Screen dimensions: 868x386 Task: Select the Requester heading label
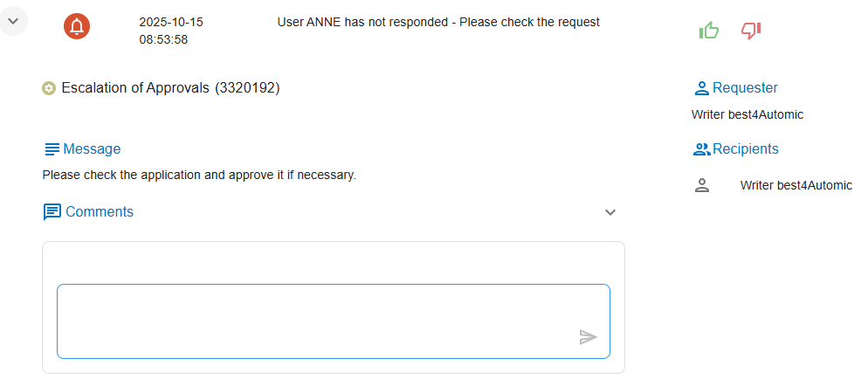click(x=745, y=87)
